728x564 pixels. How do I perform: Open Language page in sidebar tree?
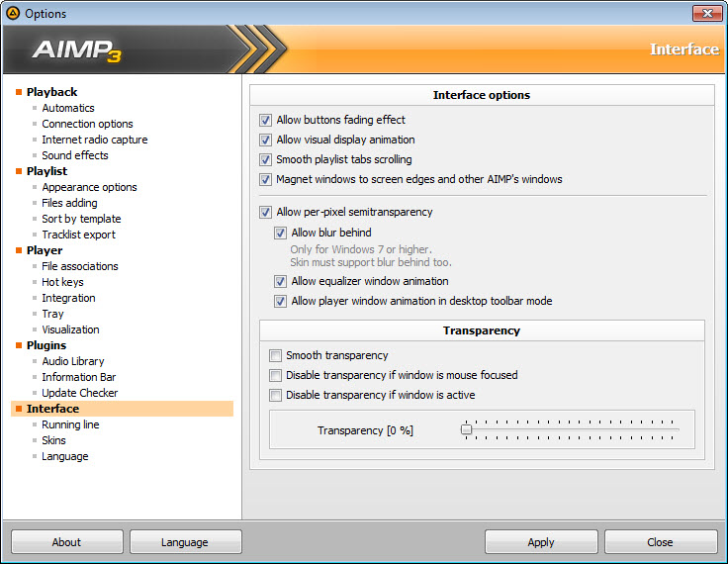tap(65, 456)
